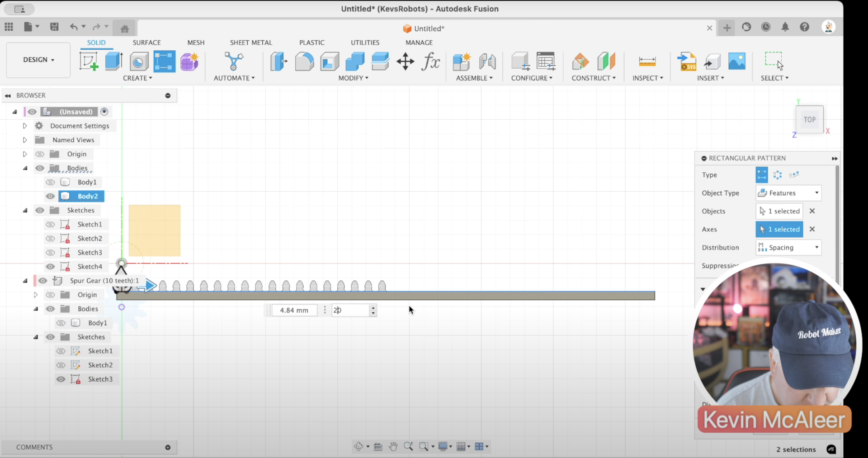Click the quantity stepper arrows
Image resolution: width=868 pixels, height=458 pixels.
pyautogui.click(x=373, y=310)
